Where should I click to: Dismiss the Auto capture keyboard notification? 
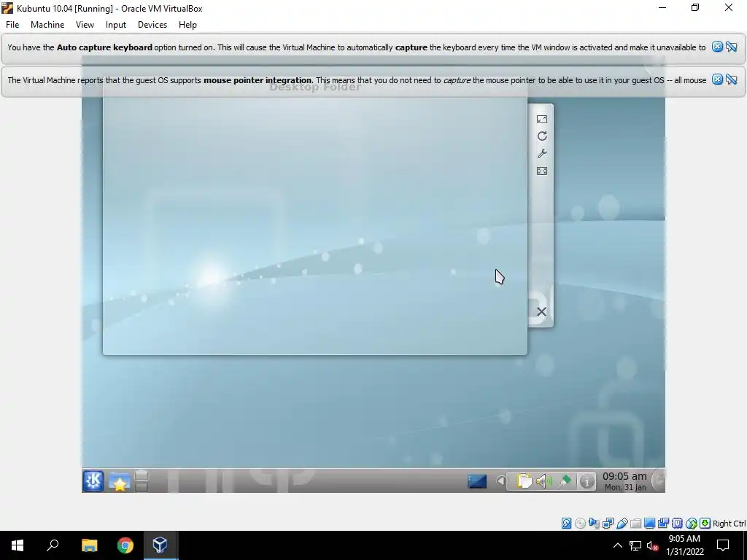tap(717, 47)
